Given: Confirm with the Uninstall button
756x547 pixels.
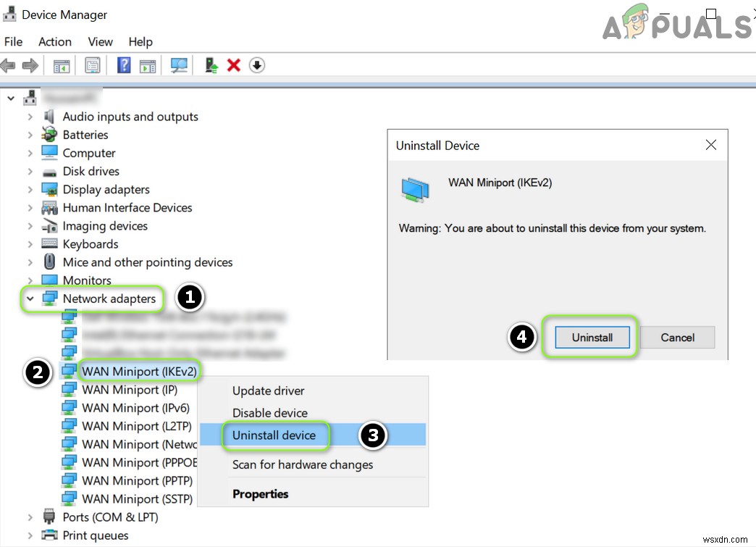Looking at the screenshot, I should coord(592,337).
